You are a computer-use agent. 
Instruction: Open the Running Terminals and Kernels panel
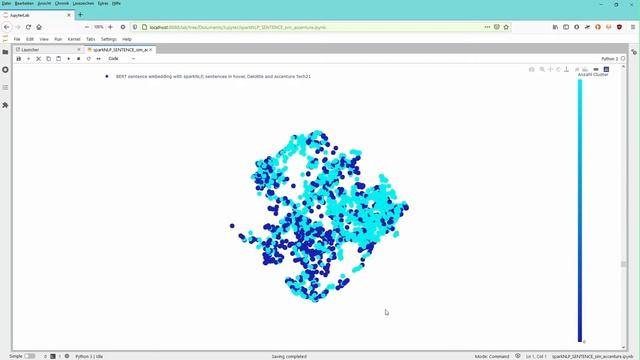click(5, 70)
